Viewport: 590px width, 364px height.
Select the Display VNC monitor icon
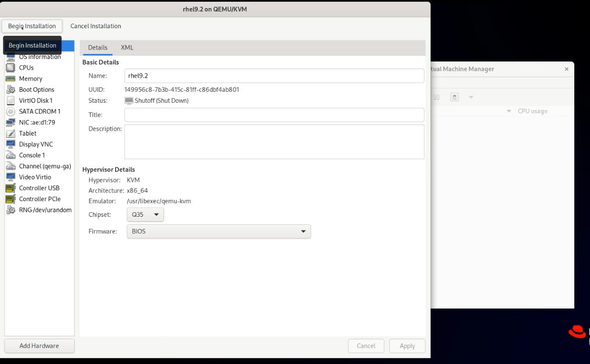point(11,144)
